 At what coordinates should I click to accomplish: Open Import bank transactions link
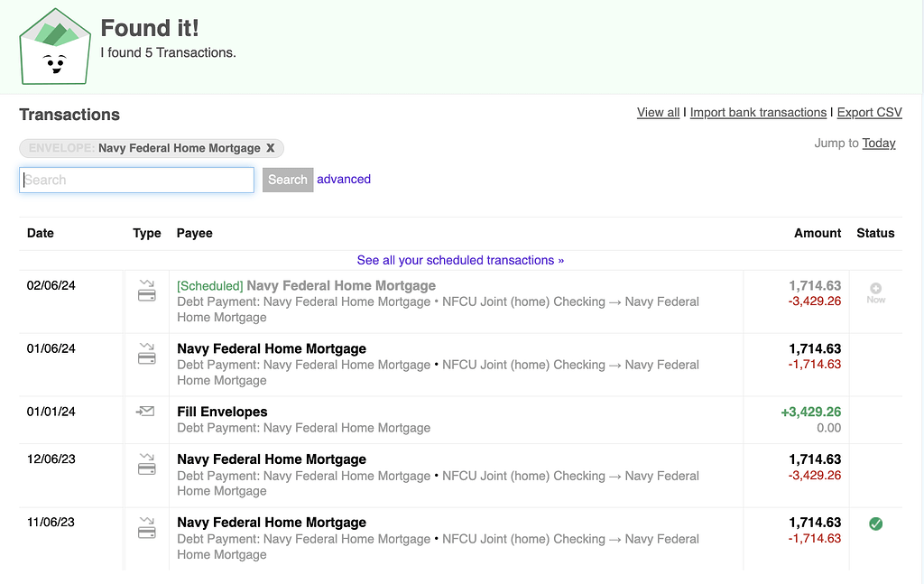point(758,112)
